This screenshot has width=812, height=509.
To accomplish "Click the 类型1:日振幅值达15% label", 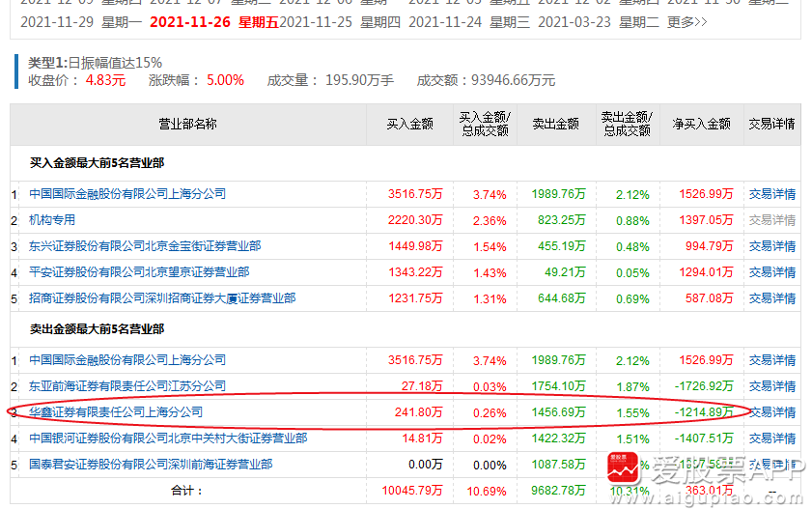I will 95,63.
